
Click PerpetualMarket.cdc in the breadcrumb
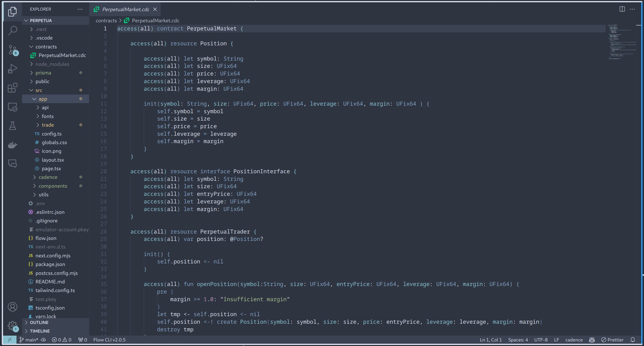coord(155,21)
